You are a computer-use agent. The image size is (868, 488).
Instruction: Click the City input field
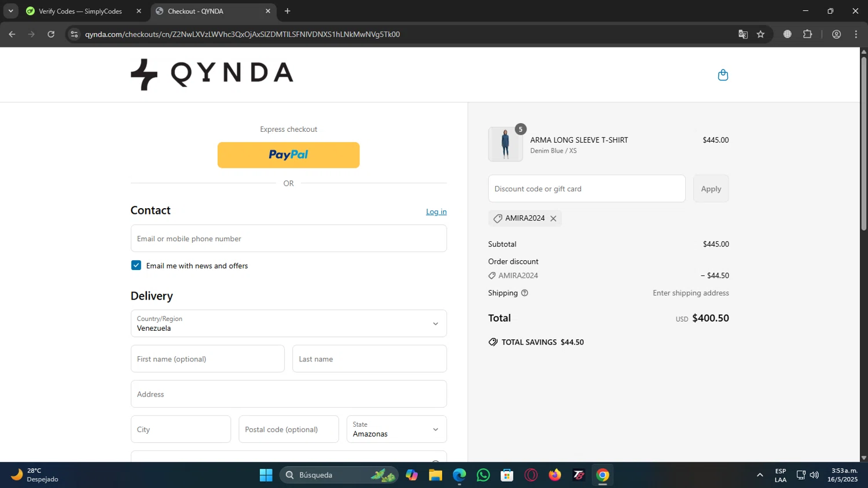coord(181,429)
